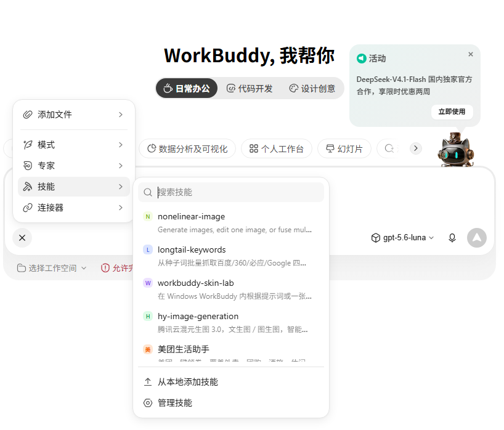Open the gpt-5.6-luna model dropdown
Screen dimensions: 504x430
(402, 238)
